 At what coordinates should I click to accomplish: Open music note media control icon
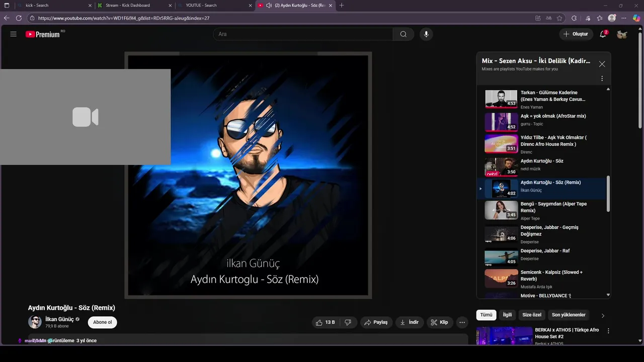pyautogui.click(x=588, y=18)
